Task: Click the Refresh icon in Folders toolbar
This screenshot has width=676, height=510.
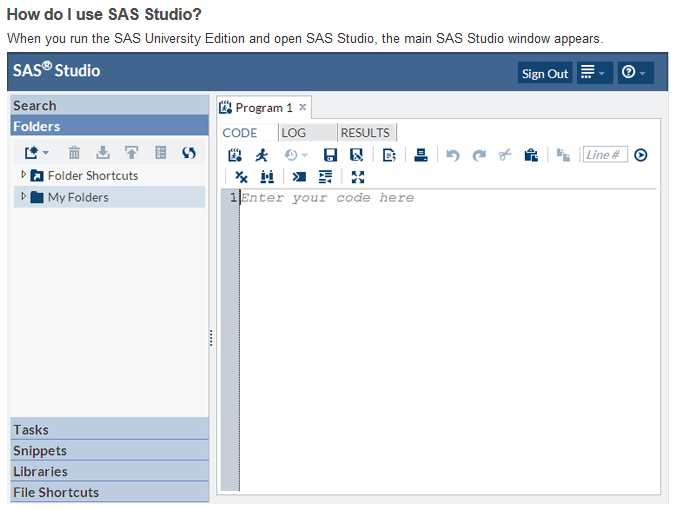Action: click(x=188, y=153)
